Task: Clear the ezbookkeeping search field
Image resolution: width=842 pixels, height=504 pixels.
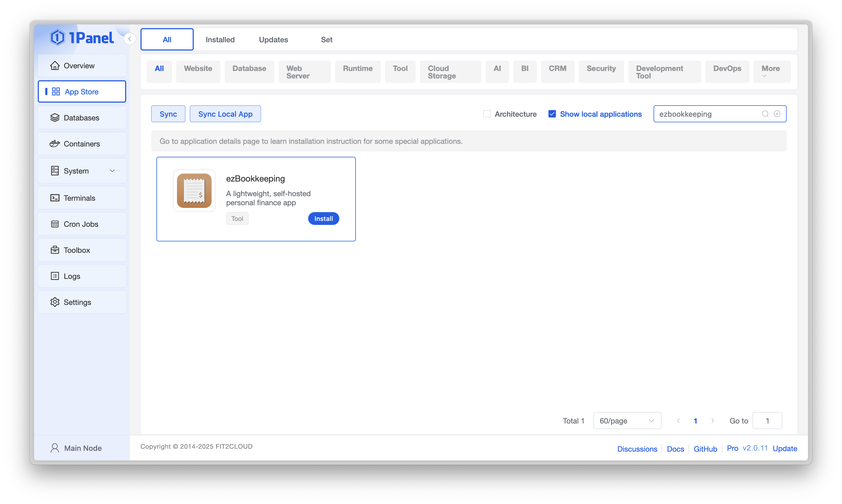Action: pyautogui.click(x=777, y=114)
